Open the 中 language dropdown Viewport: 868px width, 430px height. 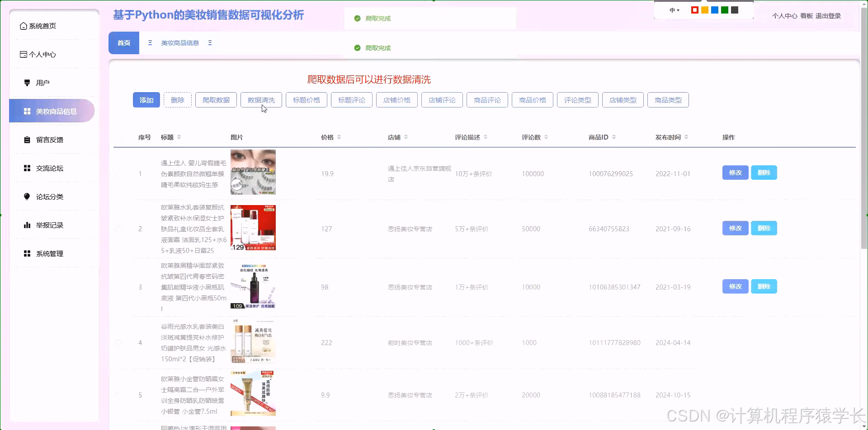pyautogui.click(x=674, y=10)
